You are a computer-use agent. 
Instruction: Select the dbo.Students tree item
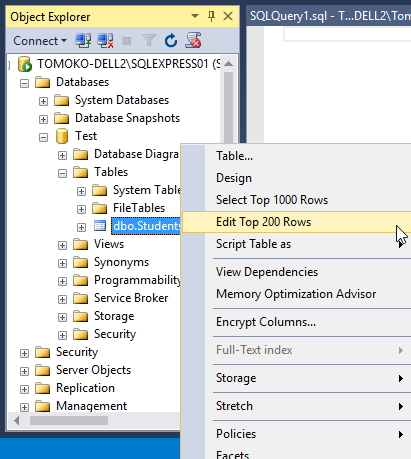tap(146, 226)
